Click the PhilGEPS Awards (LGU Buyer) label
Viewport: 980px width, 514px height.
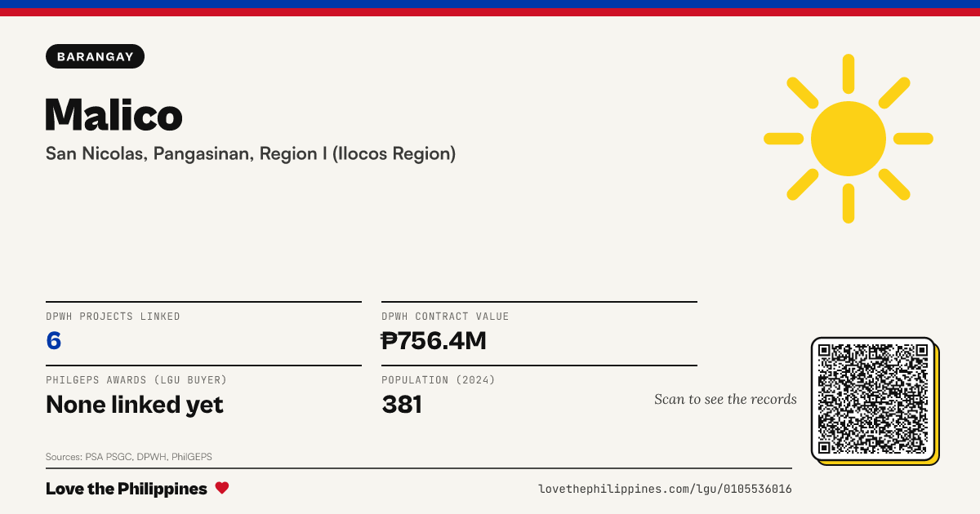coord(136,380)
